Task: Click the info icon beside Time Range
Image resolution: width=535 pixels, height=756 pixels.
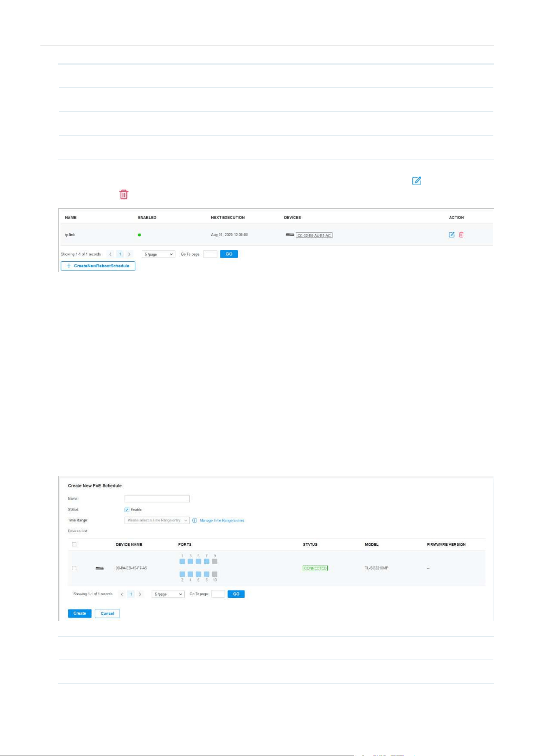Action: 194,521
